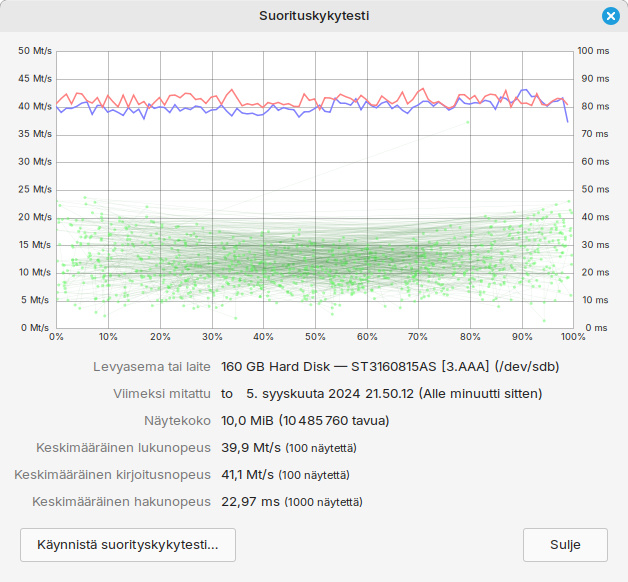
Task: Click the Levyasema tai laite label
Action: click(x=152, y=367)
